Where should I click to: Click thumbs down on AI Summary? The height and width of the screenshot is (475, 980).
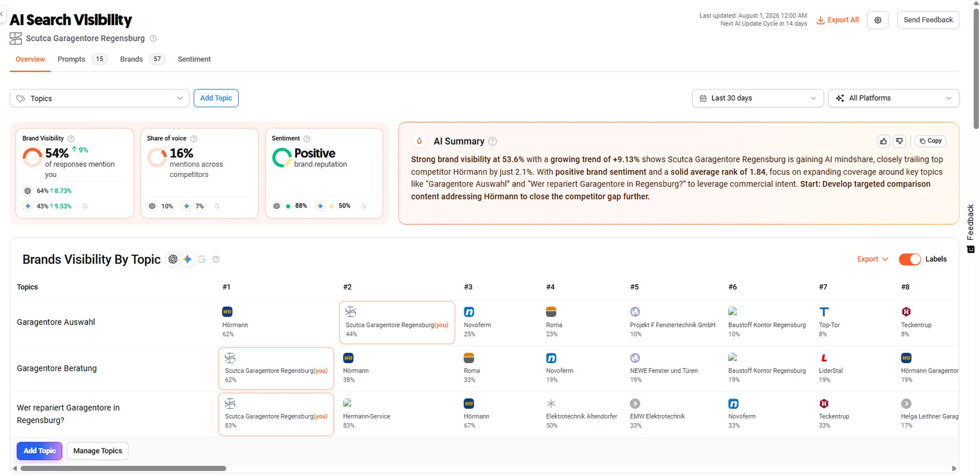[x=899, y=141]
